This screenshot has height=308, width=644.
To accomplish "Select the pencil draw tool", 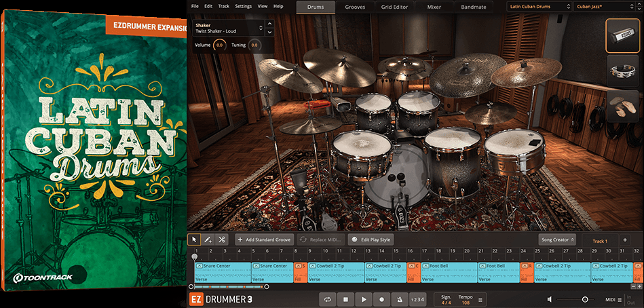I will [208, 239].
